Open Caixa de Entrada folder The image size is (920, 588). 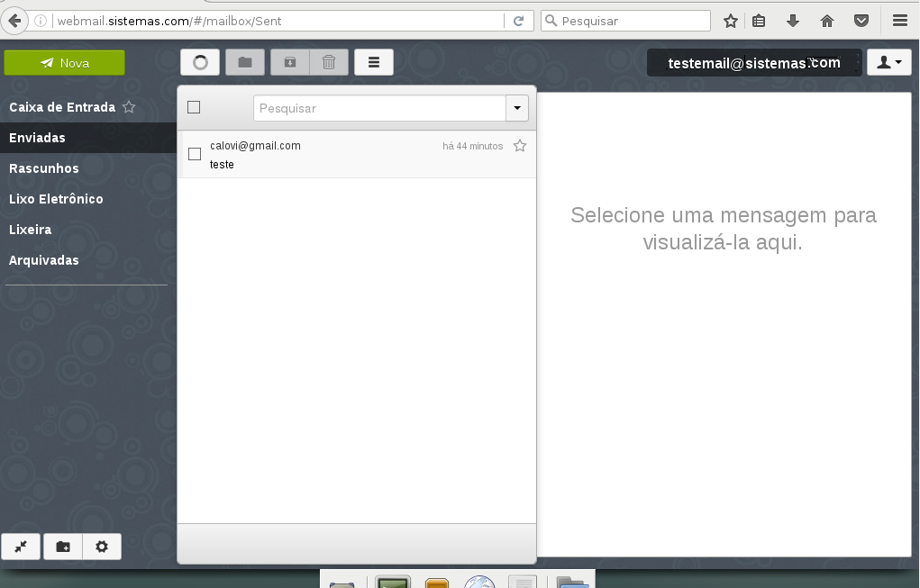62,107
